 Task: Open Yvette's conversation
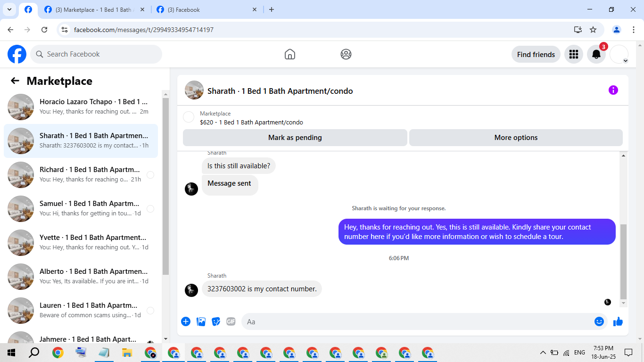click(81, 243)
